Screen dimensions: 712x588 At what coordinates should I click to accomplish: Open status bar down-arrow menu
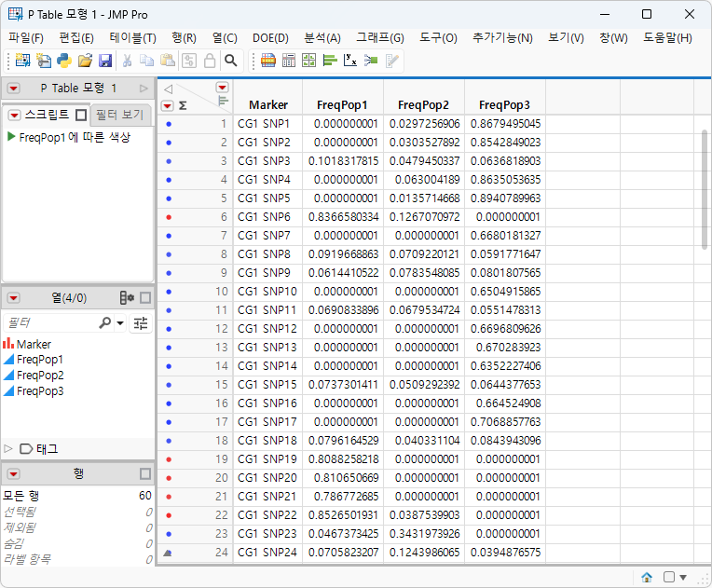point(683,578)
